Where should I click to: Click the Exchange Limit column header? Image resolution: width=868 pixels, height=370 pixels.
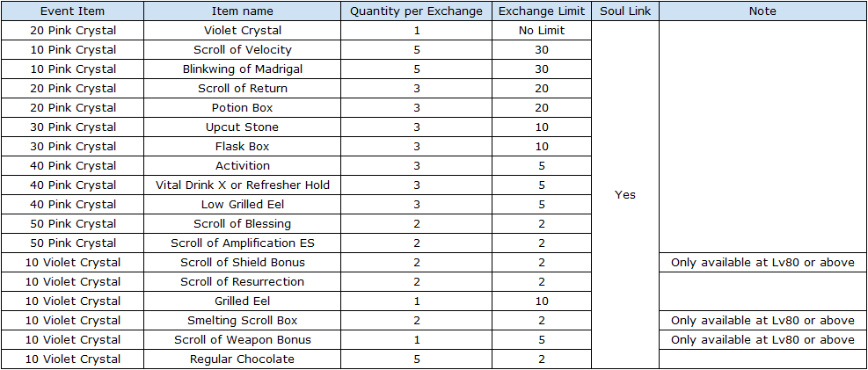(x=542, y=11)
